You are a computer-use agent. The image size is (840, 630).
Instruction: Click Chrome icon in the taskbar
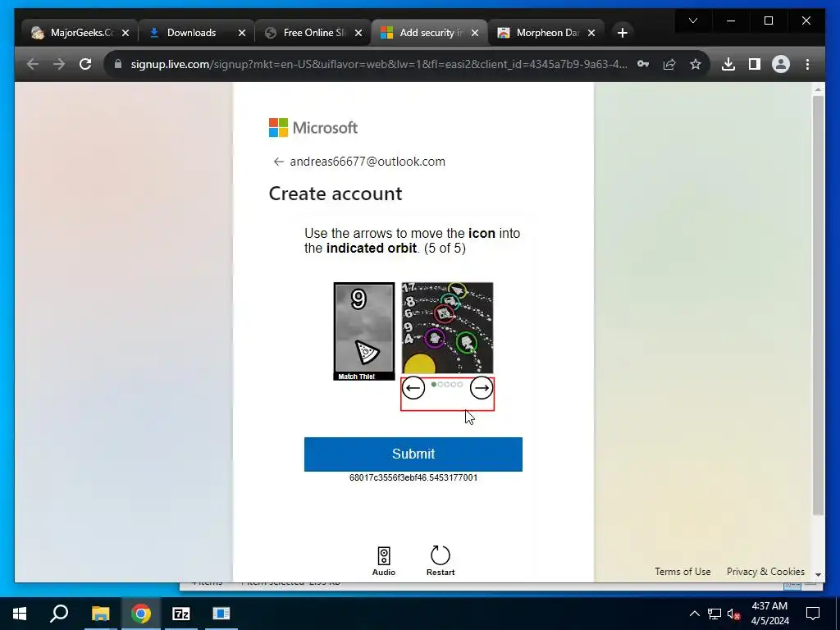coord(140,614)
